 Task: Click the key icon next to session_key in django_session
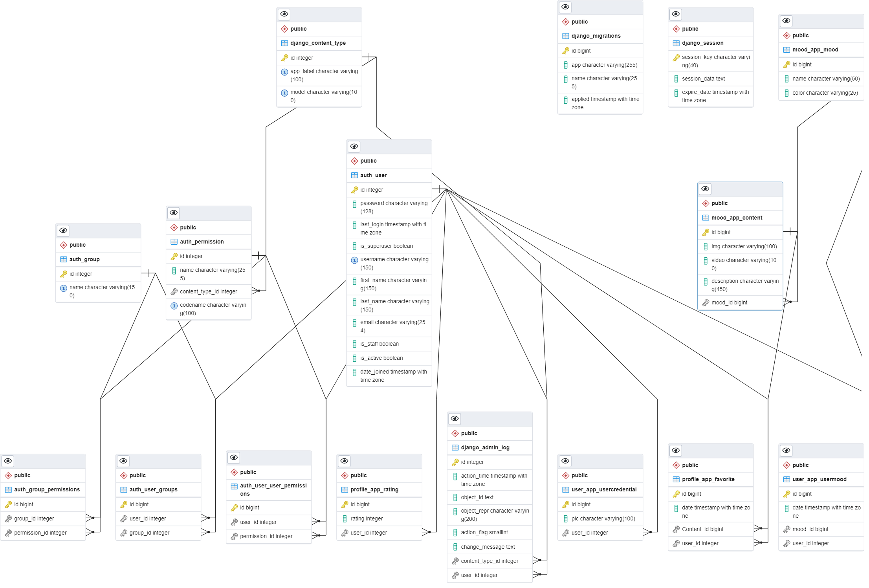pyautogui.click(x=676, y=57)
